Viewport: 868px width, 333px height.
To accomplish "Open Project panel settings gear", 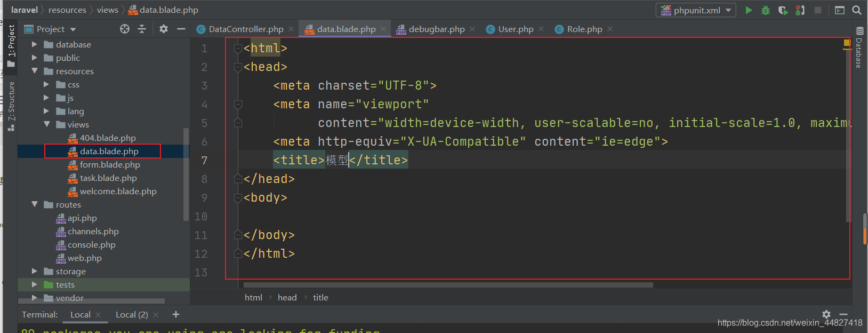I will tap(164, 29).
